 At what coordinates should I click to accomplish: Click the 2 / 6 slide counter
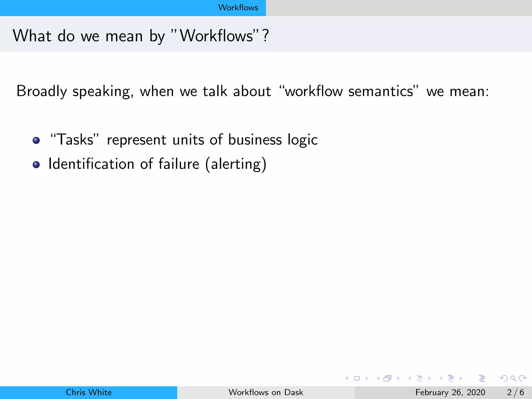click(x=515, y=392)
